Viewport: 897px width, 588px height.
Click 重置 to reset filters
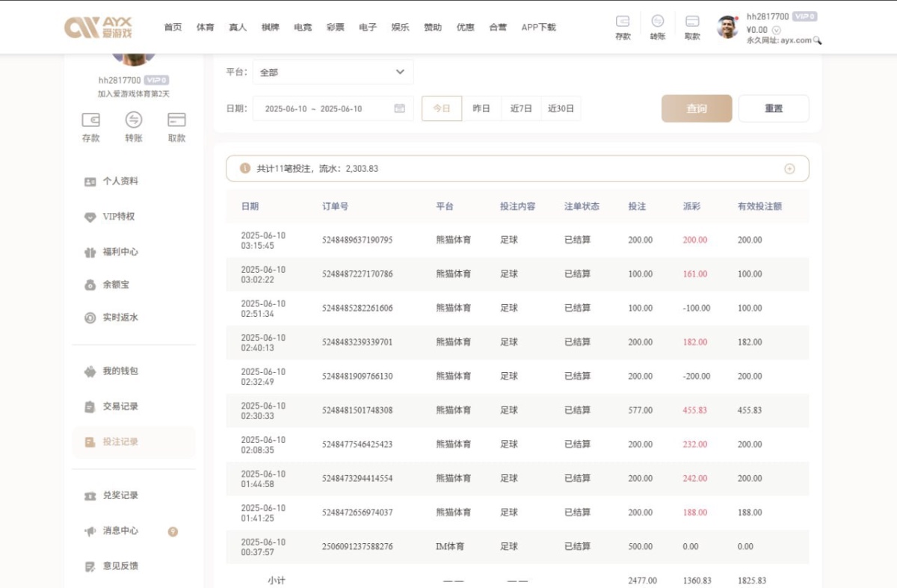coord(774,108)
